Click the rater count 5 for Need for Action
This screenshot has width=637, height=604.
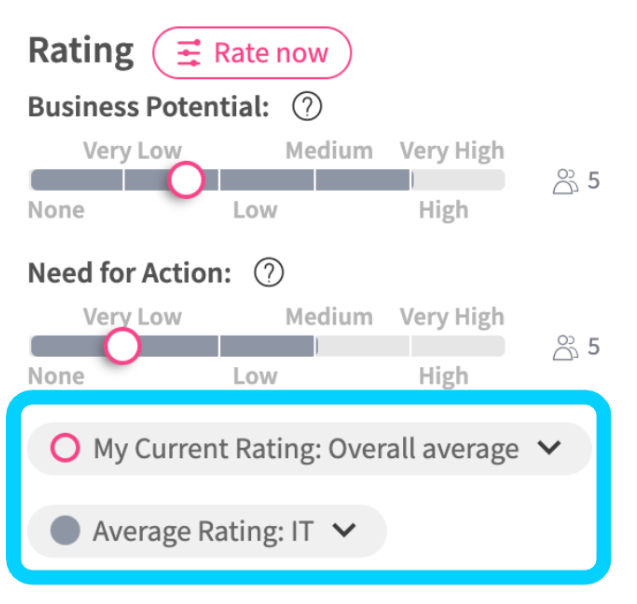coord(594,347)
